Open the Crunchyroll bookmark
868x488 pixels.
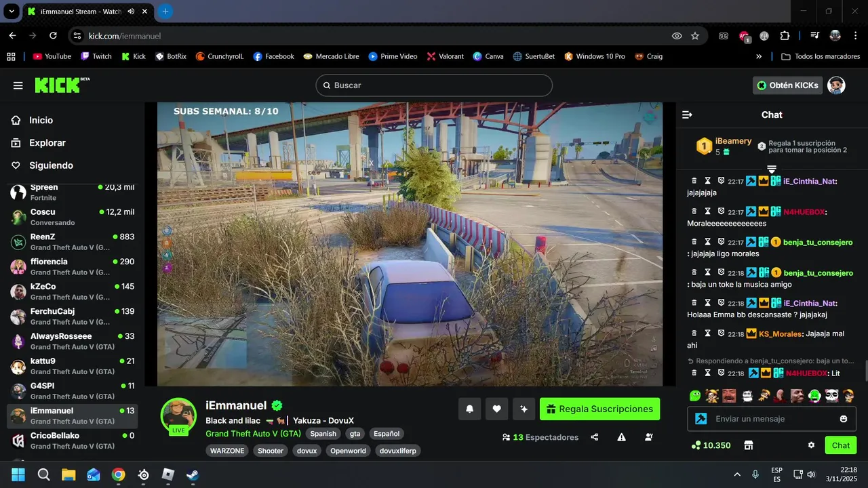click(219, 56)
